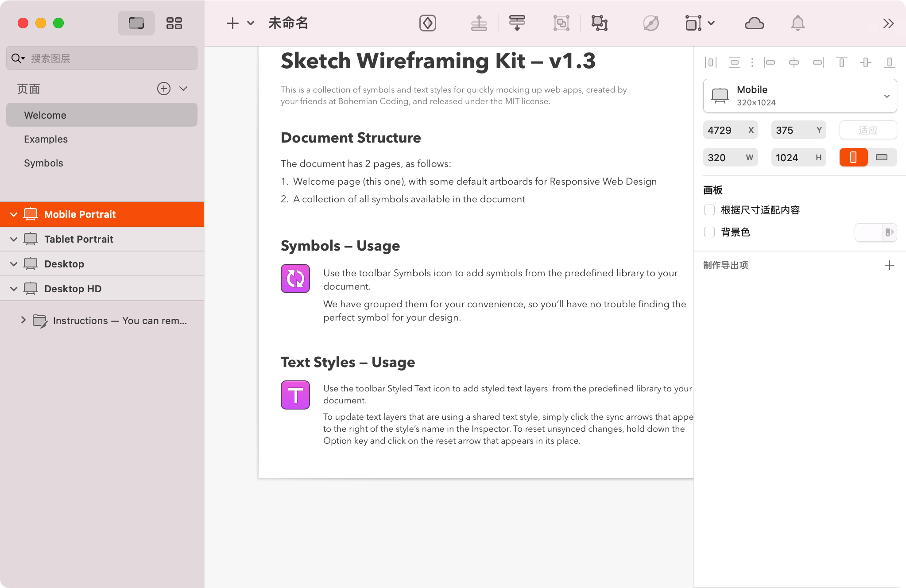
Task: Open the Mobile artboard preset dropdown
Action: [x=800, y=96]
